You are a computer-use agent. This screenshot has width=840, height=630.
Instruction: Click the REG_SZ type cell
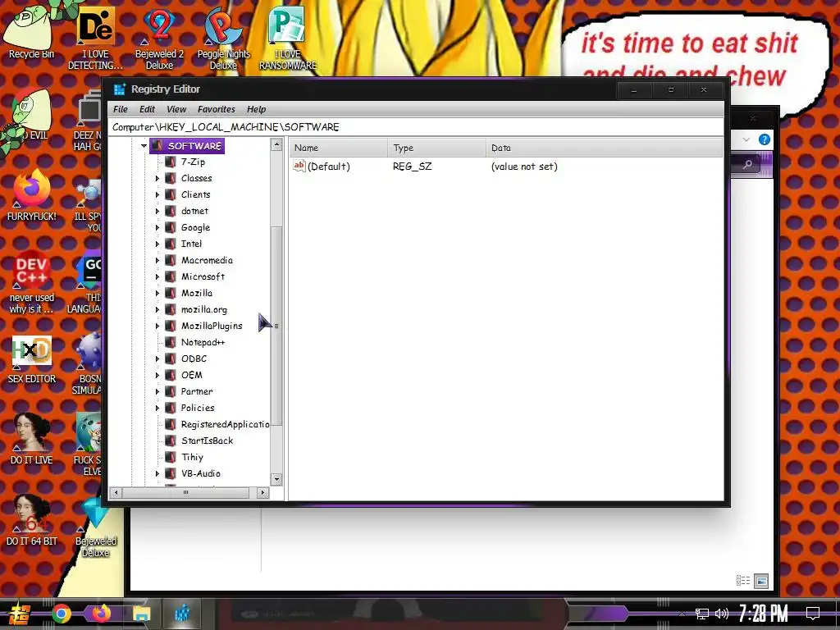412,167
